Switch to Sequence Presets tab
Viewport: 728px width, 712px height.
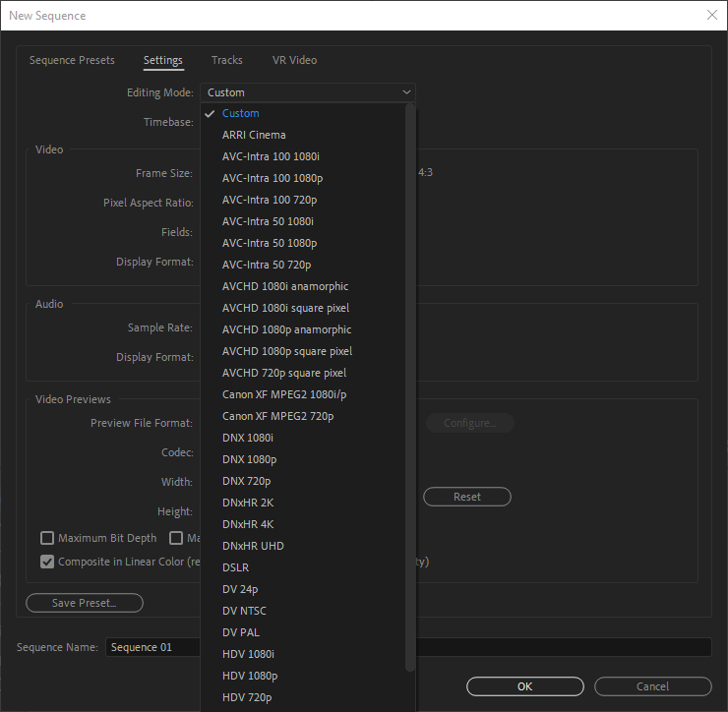coord(72,60)
